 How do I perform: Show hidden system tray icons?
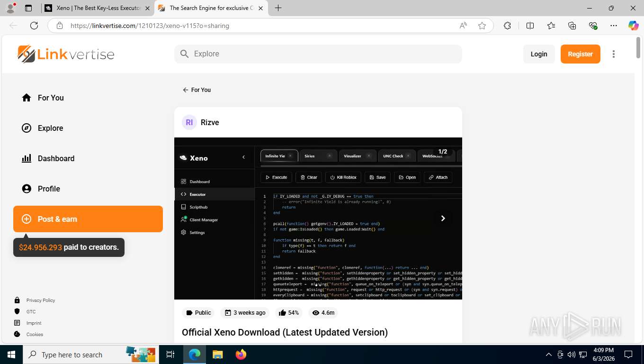pyautogui.click(x=549, y=355)
